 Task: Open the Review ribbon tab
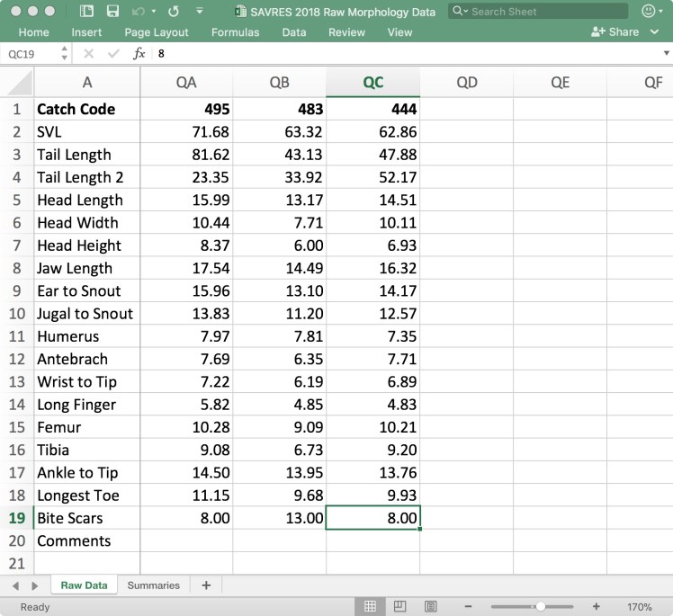click(346, 32)
